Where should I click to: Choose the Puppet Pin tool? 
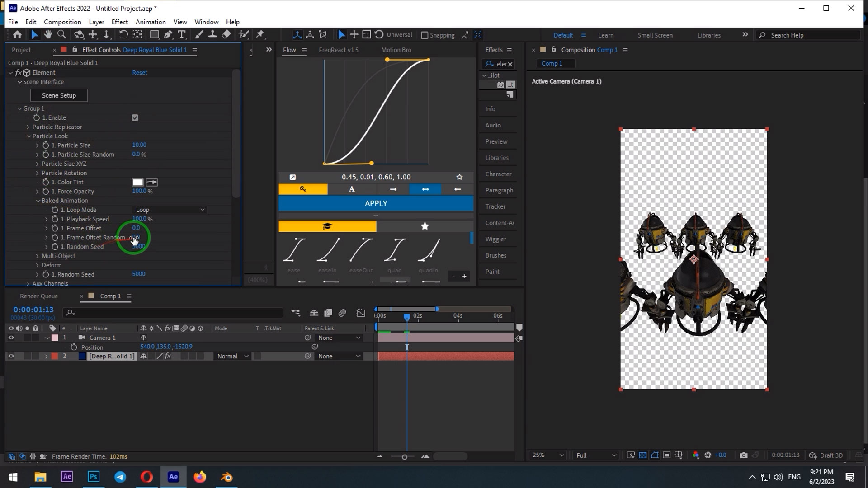[260, 35]
